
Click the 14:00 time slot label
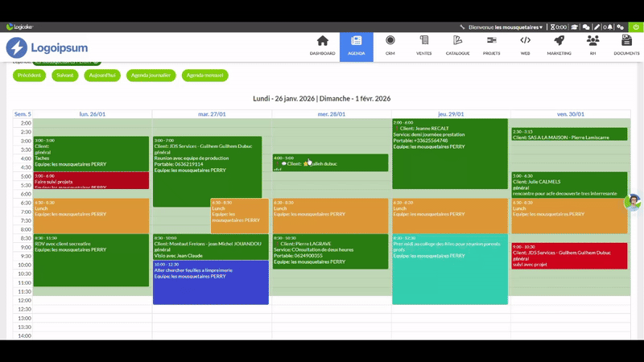click(25, 335)
